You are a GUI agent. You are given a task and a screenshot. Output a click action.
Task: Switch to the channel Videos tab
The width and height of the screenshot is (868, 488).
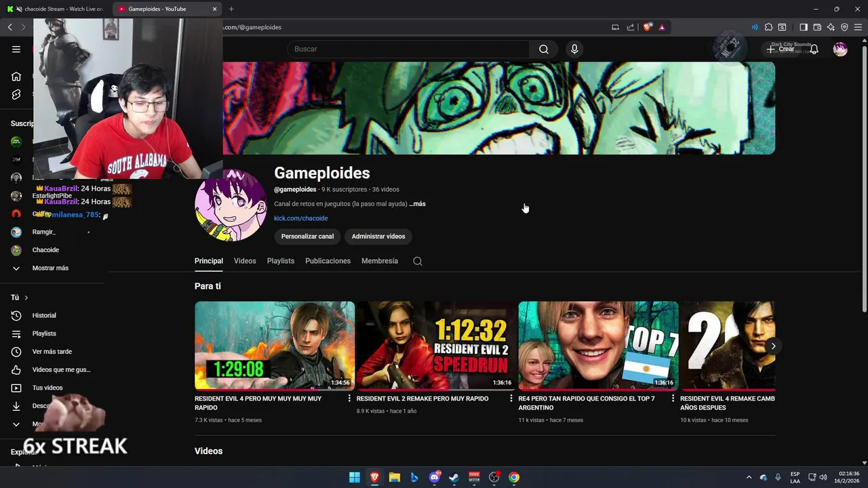(x=245, y=261)
